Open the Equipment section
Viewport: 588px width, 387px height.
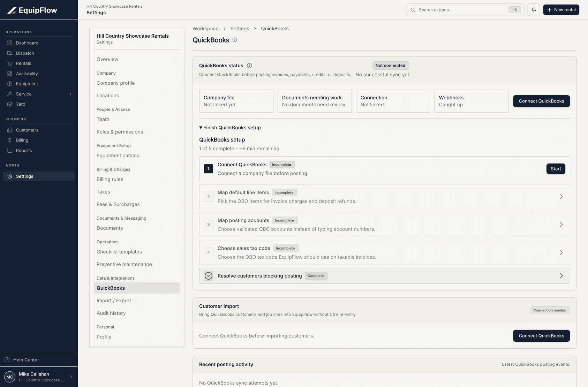[39, 84]
